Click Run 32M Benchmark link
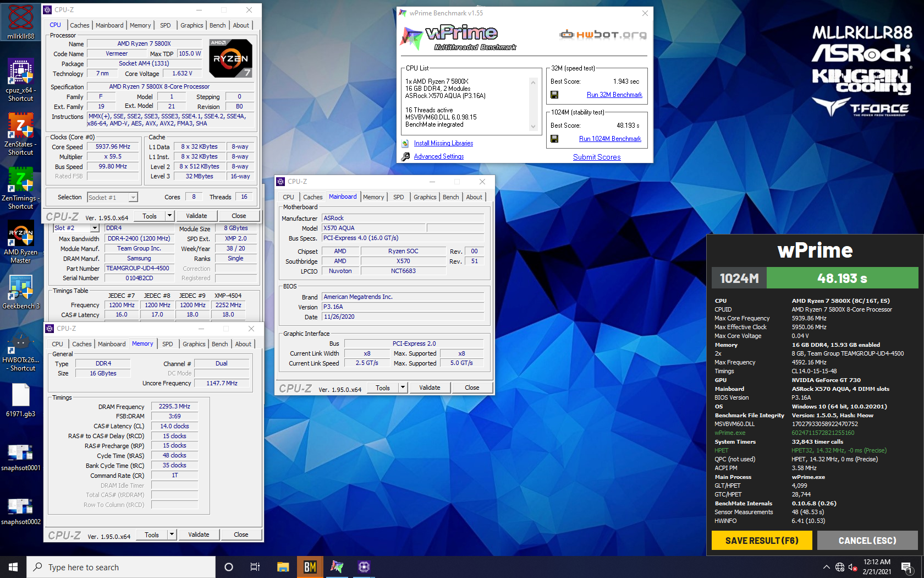This screenshot has width=924, height=578. coord(614,95)
